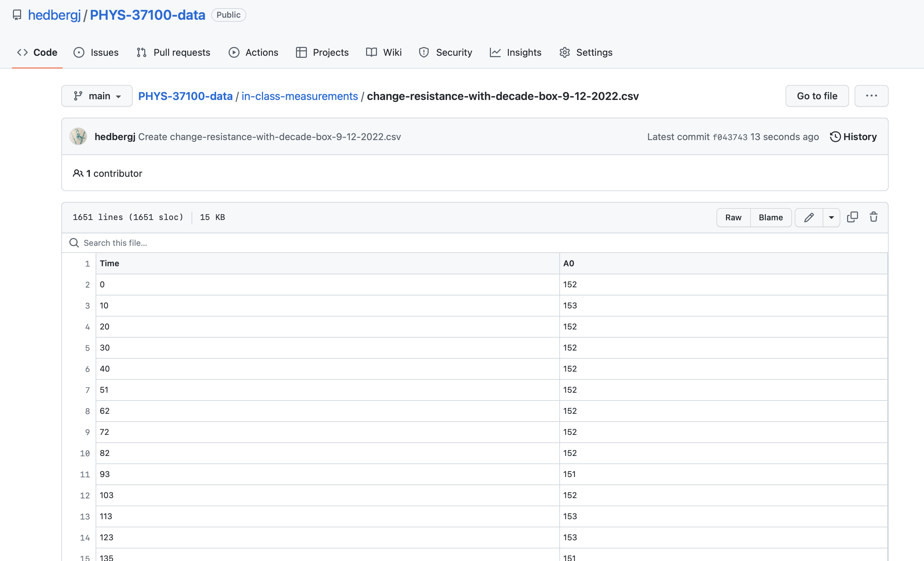Click the Time column header
The image size is (924, 561).
pyautogui.click(x=327, y=263)
